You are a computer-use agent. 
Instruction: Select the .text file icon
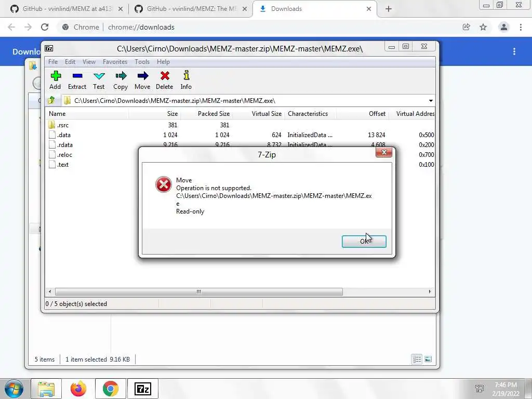click(x=52, y=164)
